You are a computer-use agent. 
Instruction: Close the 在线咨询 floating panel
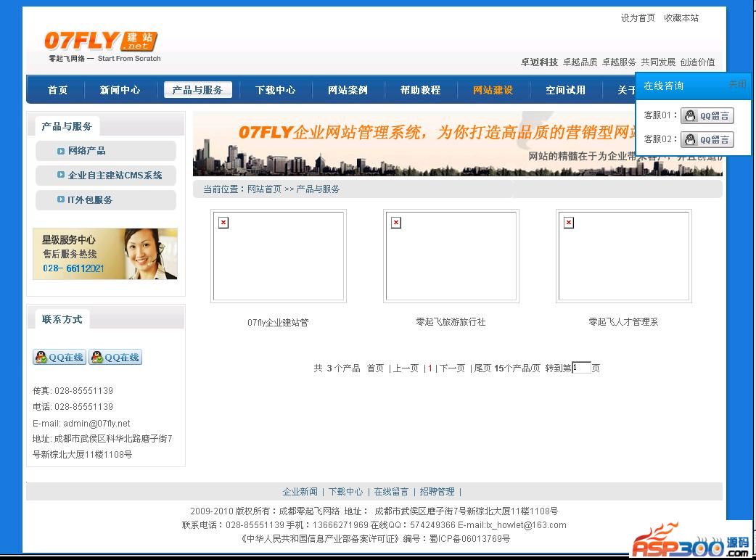[x=737, y=84]
